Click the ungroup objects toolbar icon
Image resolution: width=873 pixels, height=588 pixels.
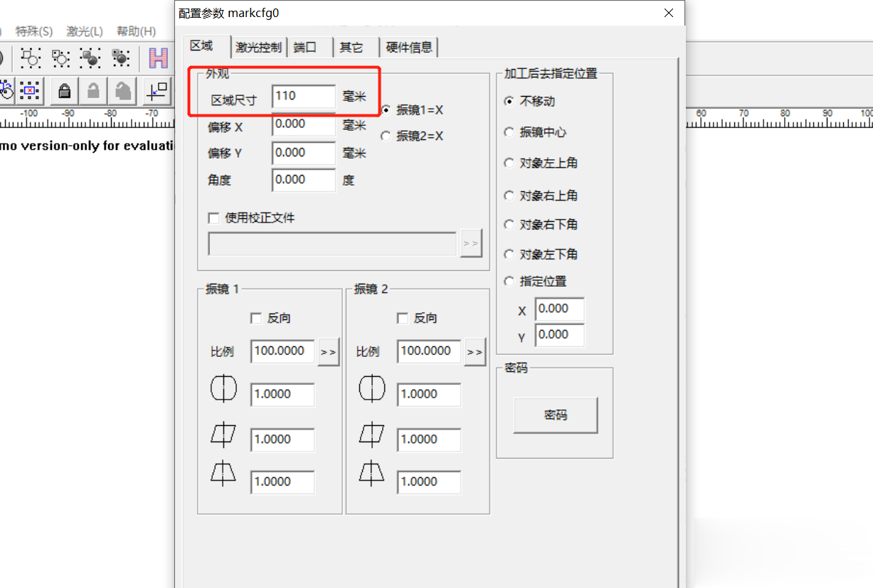(61, 58)
